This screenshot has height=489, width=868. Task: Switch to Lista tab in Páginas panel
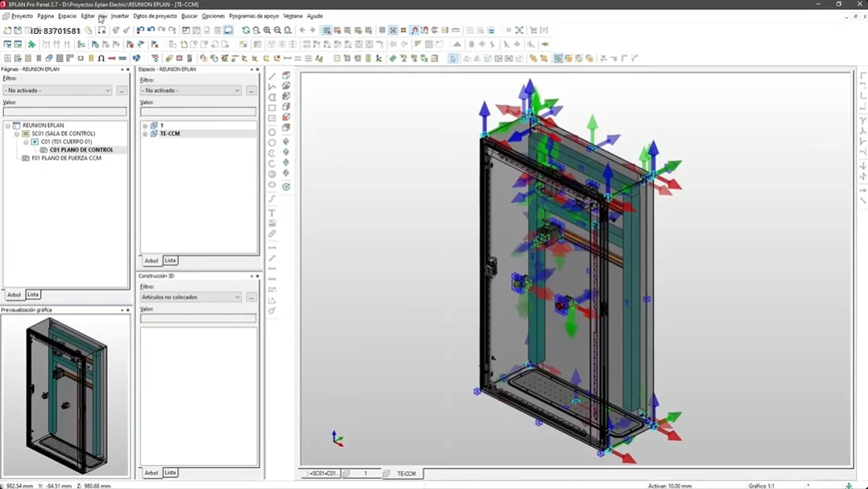(x=33, y=295)
